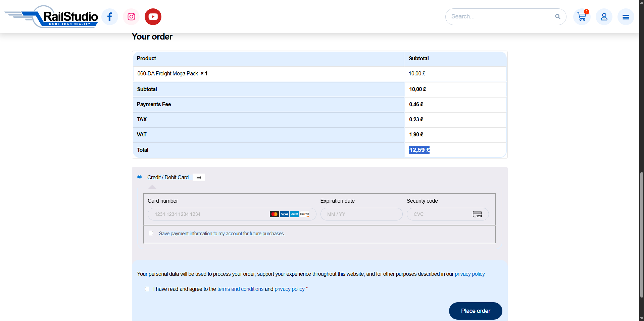Click the page vertical scrollbar thumb
The width and height of the screenshot is (644, 321).
642,235
